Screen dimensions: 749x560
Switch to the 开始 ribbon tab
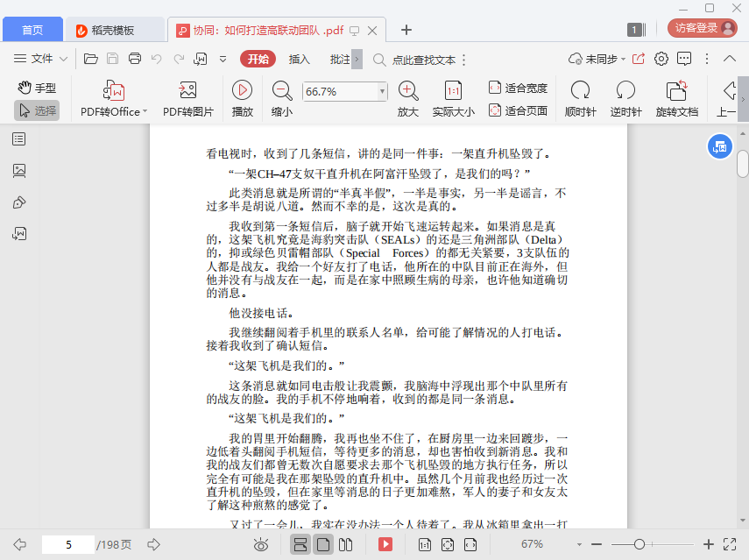point(258,59)
